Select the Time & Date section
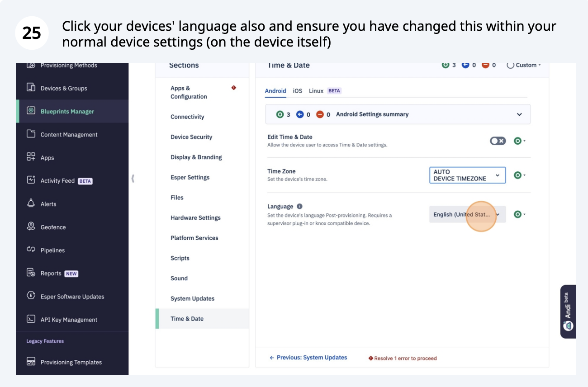The height and width of the screenshot is (387, 588). tap(202, 319)
